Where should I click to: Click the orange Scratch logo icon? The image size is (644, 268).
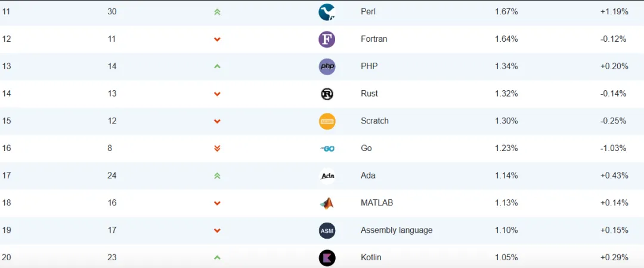click(x=327, y=121)
